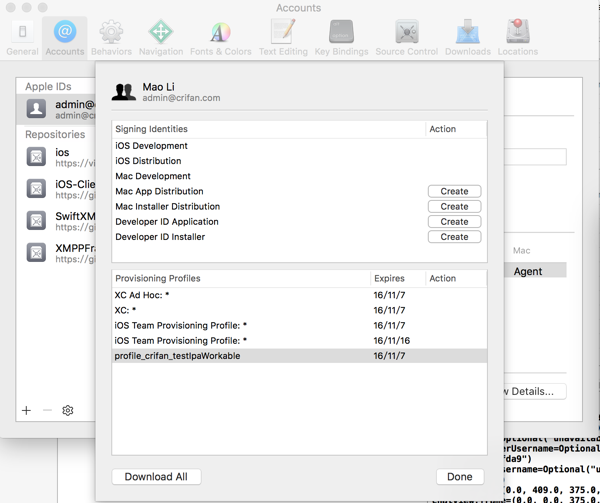Select iOS Distribution signing identity

click(x=299, y=161)
